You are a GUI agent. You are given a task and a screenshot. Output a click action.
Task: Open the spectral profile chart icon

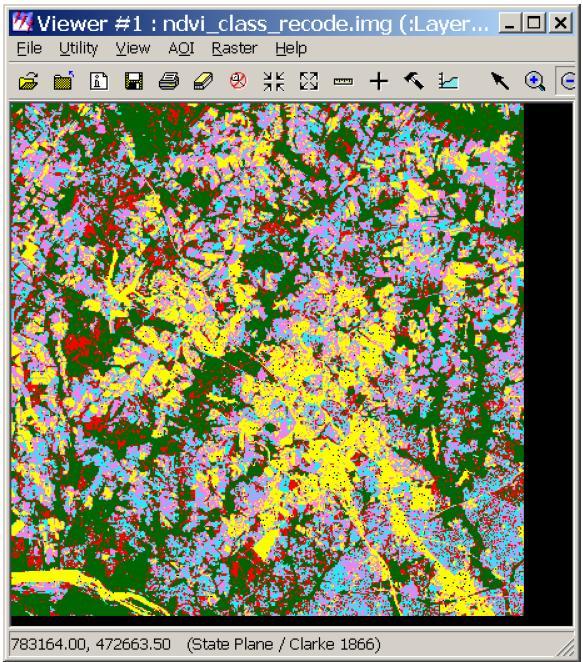click(x=448, y=81)
